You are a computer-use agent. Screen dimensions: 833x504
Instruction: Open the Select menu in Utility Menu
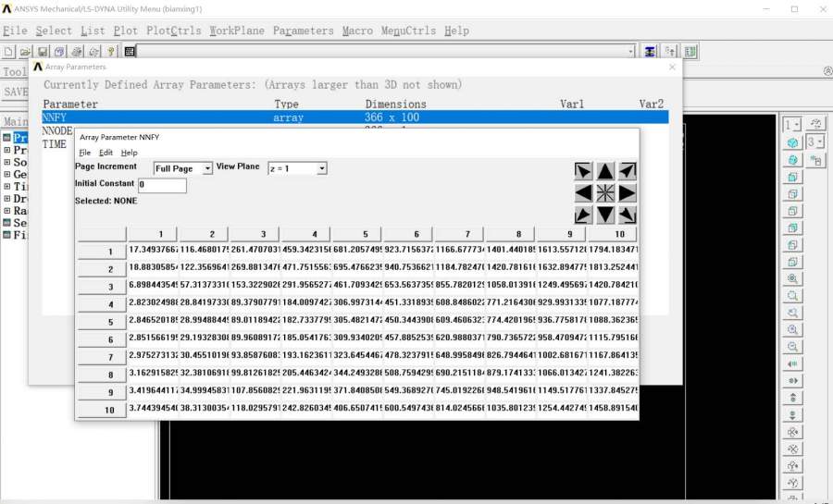(54, 31)
